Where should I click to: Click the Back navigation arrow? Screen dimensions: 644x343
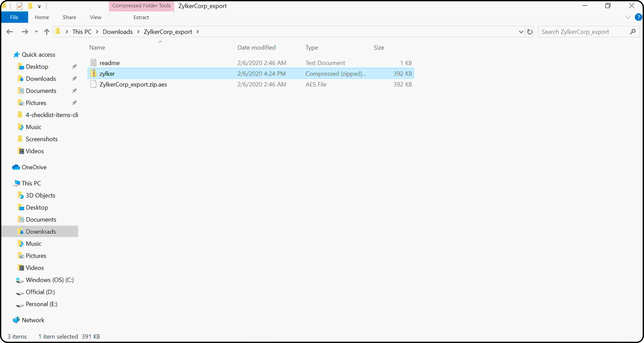(10, 32)
